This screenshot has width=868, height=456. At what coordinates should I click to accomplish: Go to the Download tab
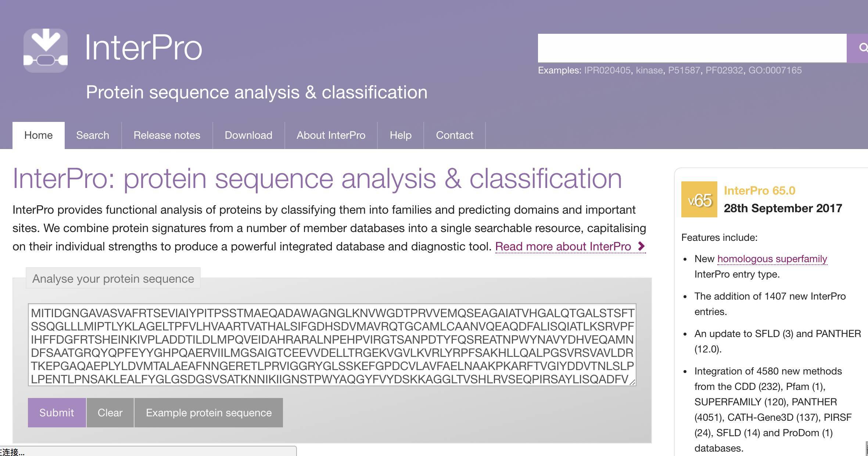tap(248, 135)
